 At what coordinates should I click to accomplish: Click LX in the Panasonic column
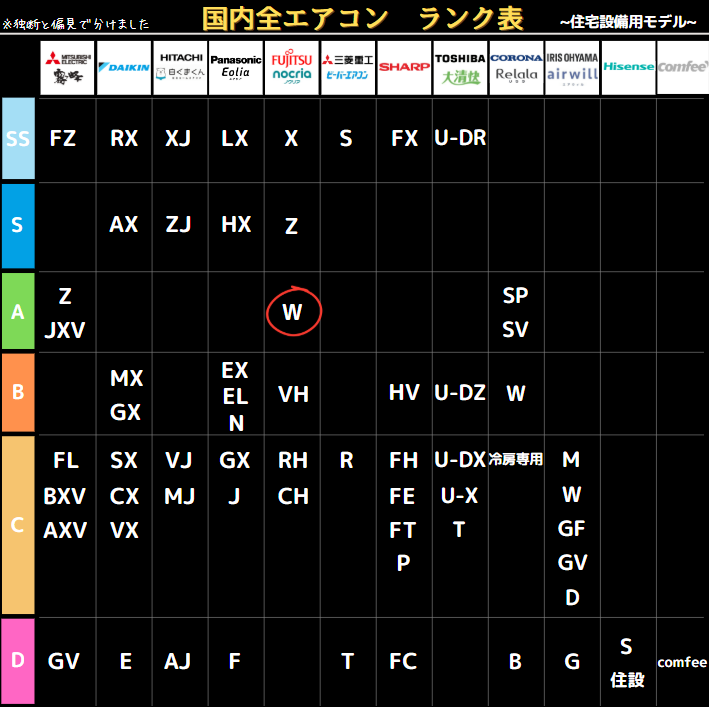pos(235,138)
